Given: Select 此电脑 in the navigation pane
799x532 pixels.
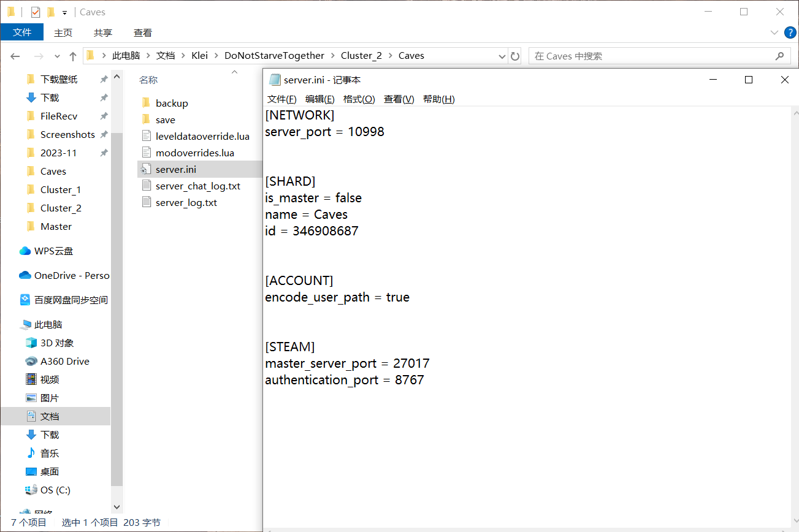Looking at the screenshot, I should coord(48,324).
